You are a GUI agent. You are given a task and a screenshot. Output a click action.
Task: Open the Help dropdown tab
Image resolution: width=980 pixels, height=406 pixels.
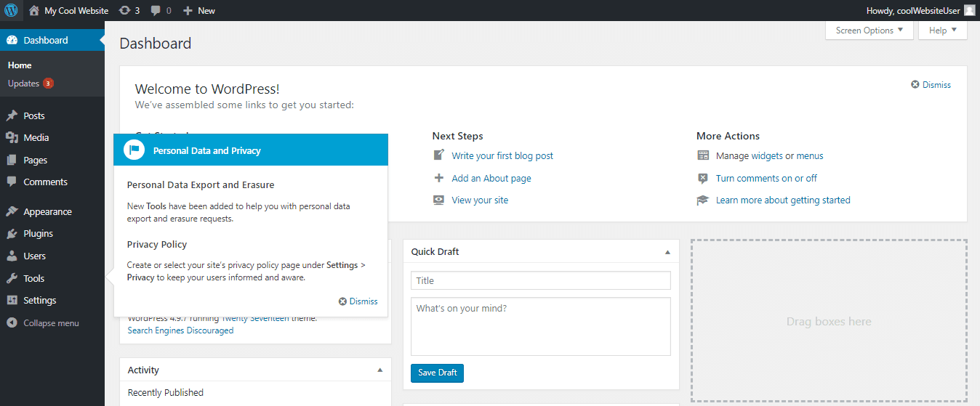[943, 31]
